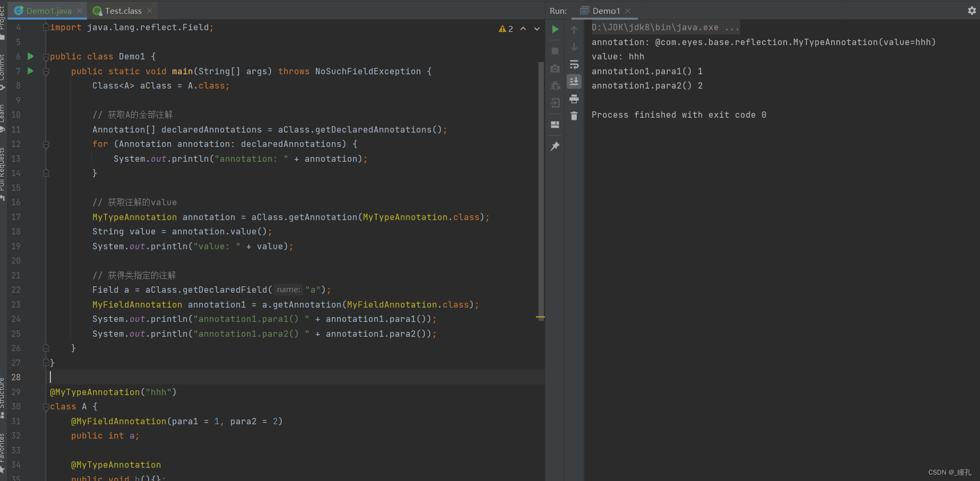Image resolution: width=980 pixels, height=481 pixels.
Task: Click 'Process finished with exit code 0'
Action: pos(679,115)
